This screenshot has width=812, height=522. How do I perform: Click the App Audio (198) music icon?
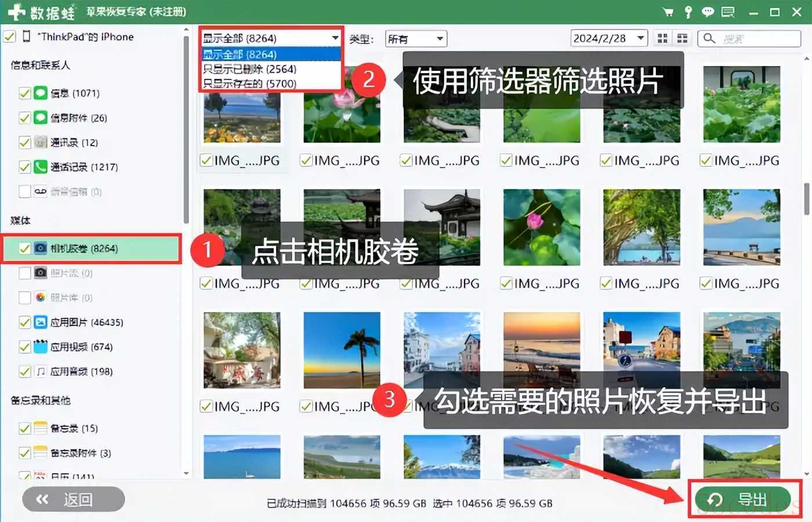(x=40, y=371)
